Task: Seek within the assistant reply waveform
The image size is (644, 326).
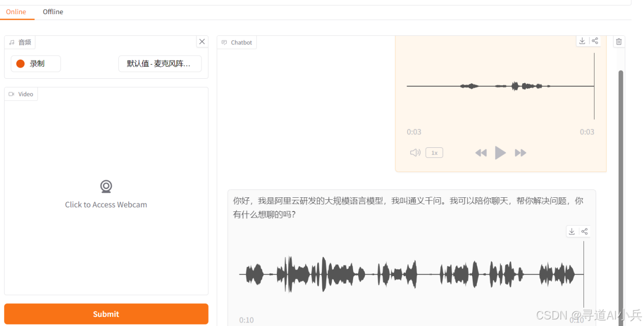Action: [411, 274]
